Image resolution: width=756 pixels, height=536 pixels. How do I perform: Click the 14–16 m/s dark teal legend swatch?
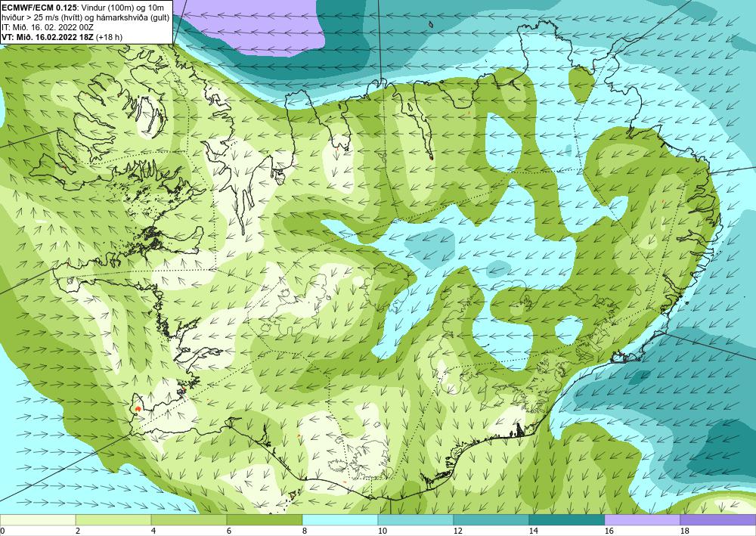point(567,519)
